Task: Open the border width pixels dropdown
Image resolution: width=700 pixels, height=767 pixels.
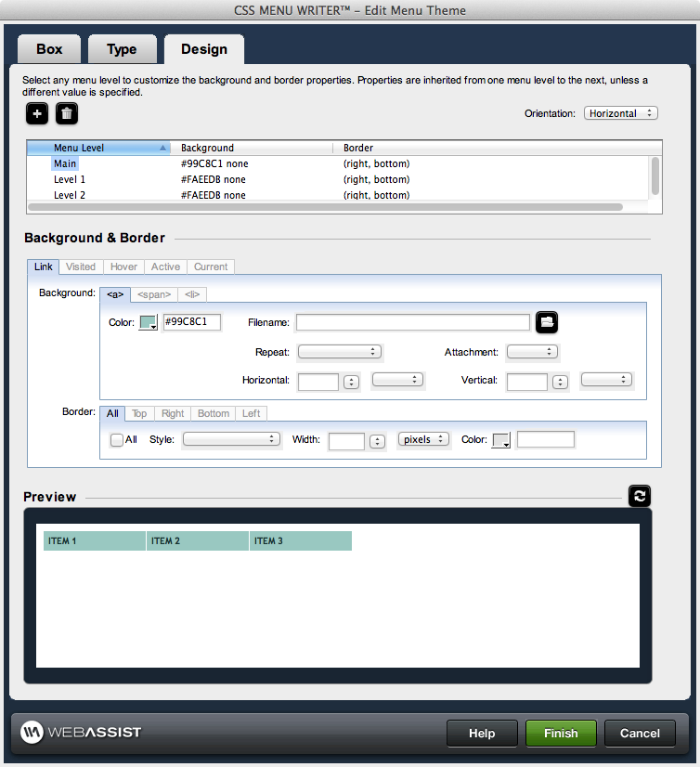Action: pos(423,439)
